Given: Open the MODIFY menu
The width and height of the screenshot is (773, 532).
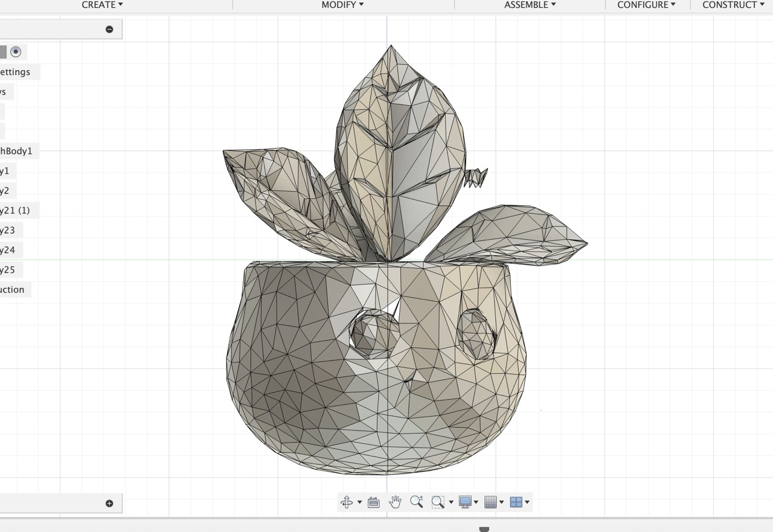Looking at the screenshot, I should click(x=341, y=5).
